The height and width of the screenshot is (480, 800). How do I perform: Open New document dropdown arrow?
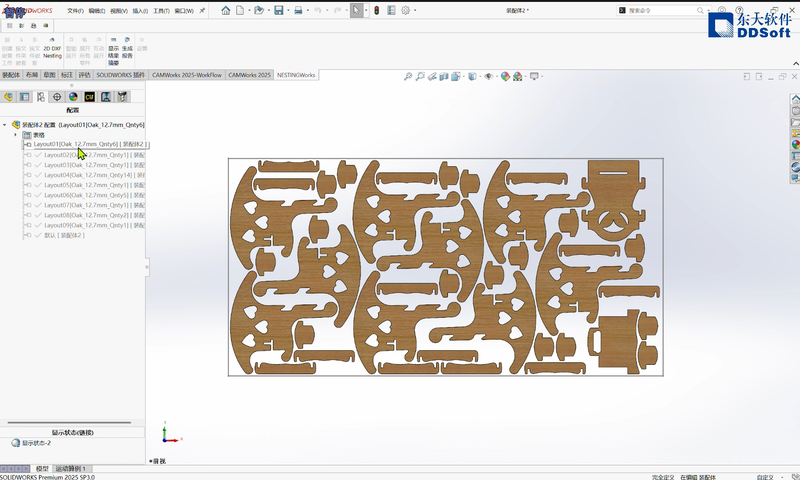coord(248,10)
